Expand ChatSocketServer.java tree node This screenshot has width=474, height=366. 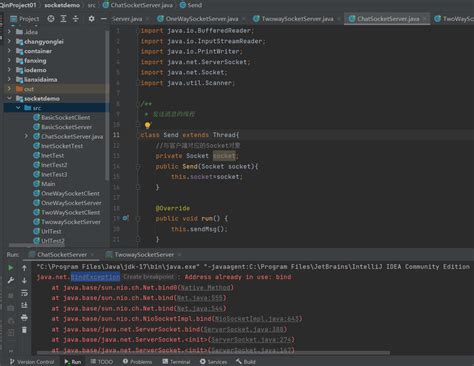point(26,136)
